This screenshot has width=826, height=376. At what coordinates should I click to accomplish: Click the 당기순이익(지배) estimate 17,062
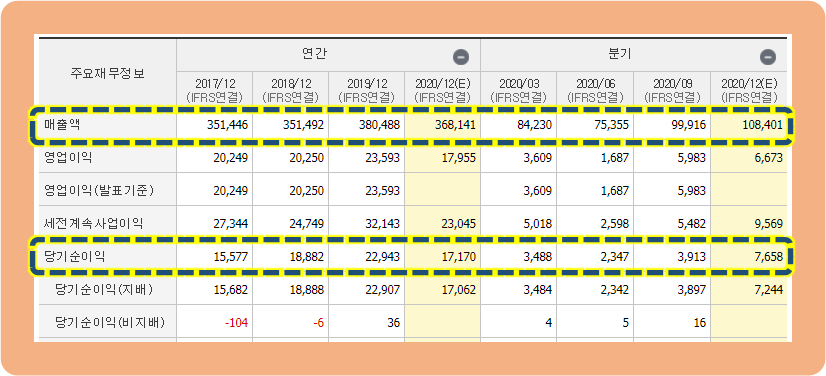(x=458, y=290)
